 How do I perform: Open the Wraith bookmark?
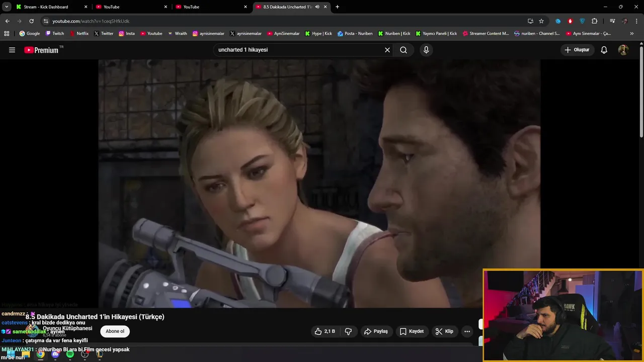(x=178, y=34)
